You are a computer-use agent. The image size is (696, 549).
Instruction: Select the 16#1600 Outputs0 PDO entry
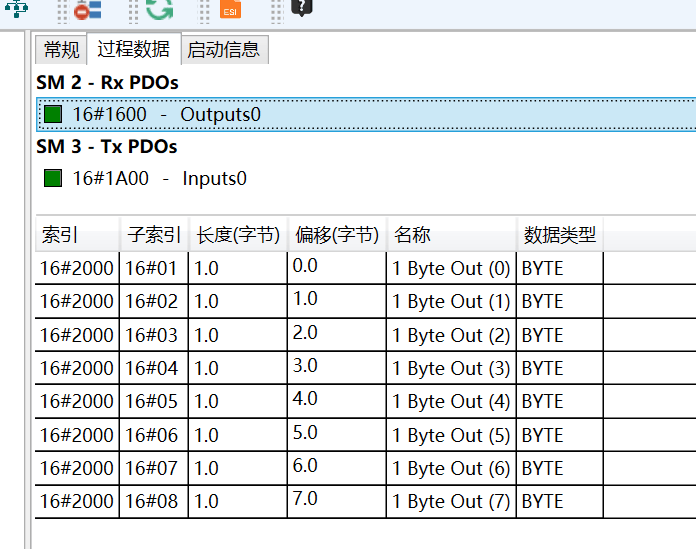coord(166,114)
